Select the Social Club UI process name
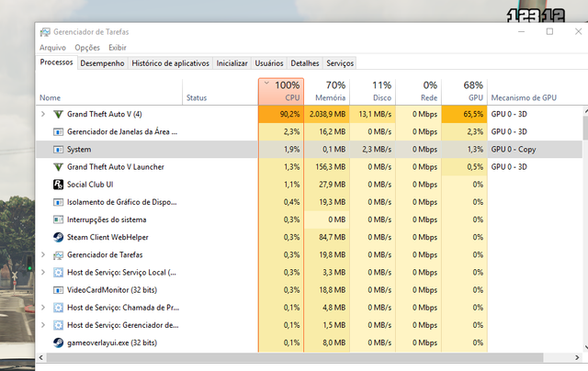The width and height of the screenshot is (588, 371). coord(90,185)
